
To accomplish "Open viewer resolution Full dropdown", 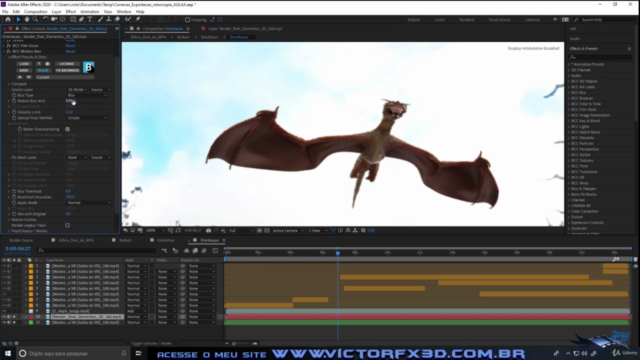I will coord(241,231).
